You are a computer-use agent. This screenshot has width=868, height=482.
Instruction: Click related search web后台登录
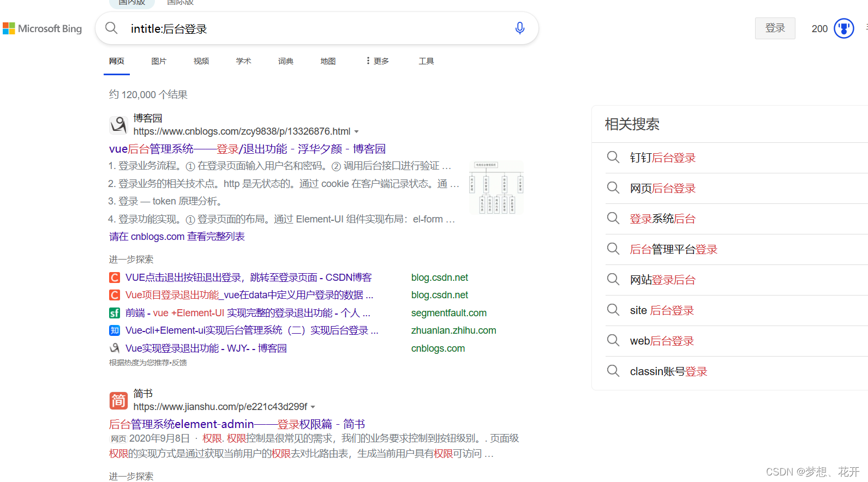click(x=662, y=341)
